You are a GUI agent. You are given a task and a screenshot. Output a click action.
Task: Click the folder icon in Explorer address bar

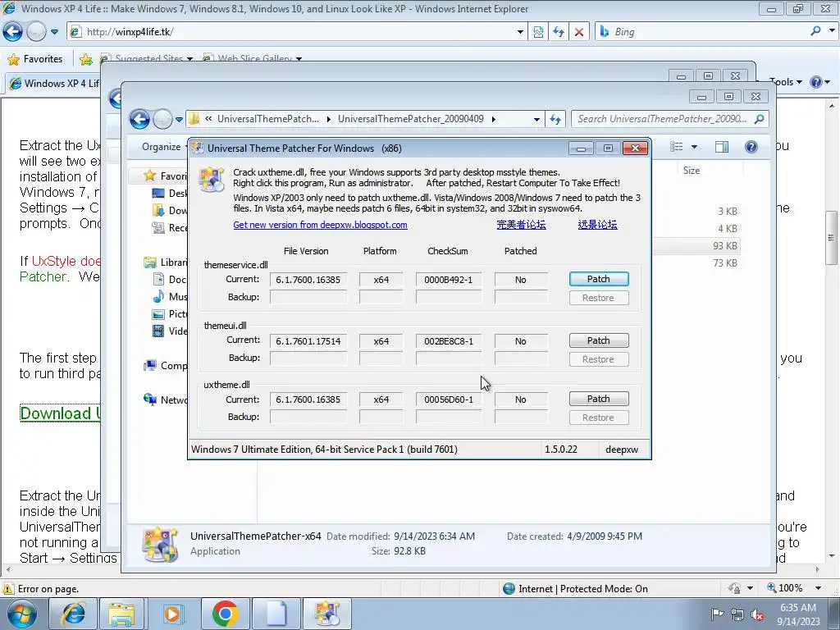point(194,119)
